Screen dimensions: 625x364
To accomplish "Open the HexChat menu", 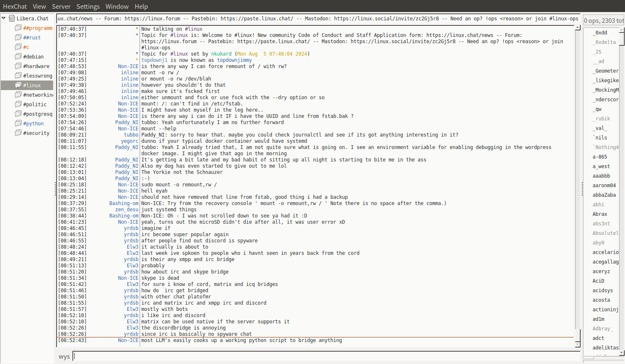I will (15, 6).
